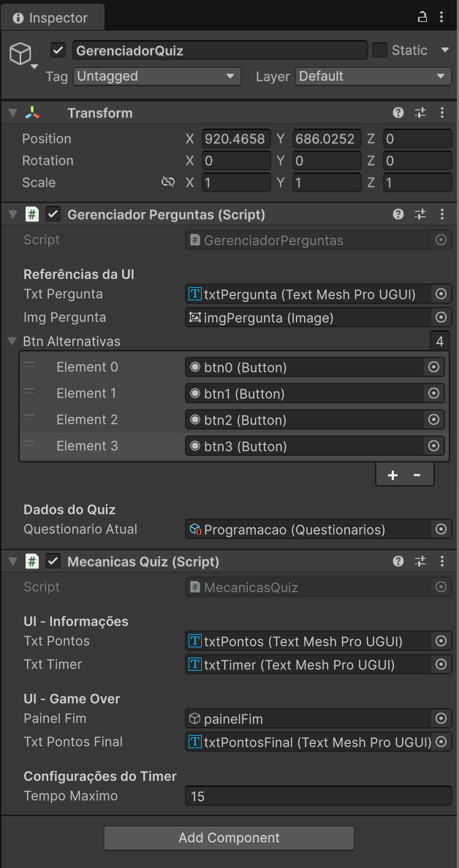Collapse the Transform component header
The image size is (459, 868).
[12, 113]
